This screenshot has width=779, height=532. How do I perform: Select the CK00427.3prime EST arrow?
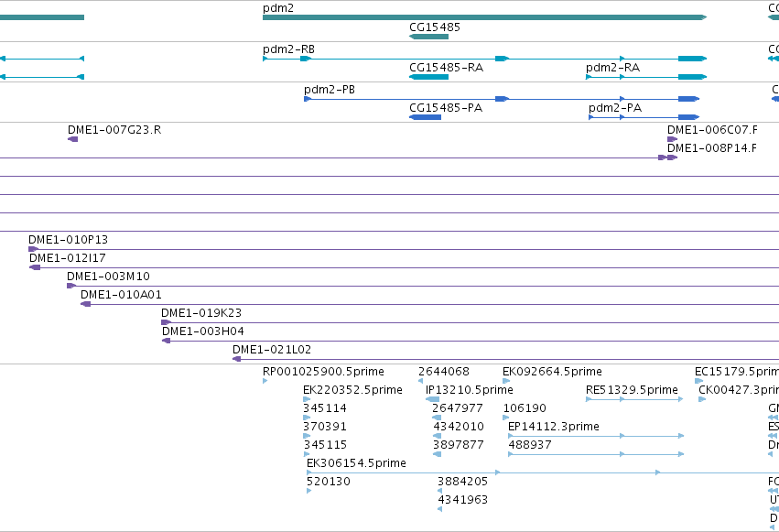click(x=702, y=399)
